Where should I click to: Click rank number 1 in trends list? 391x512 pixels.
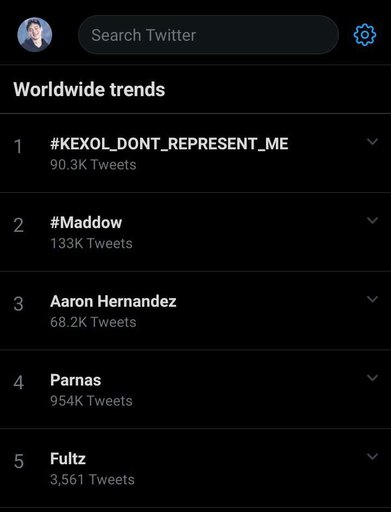(x=18, y=147)
